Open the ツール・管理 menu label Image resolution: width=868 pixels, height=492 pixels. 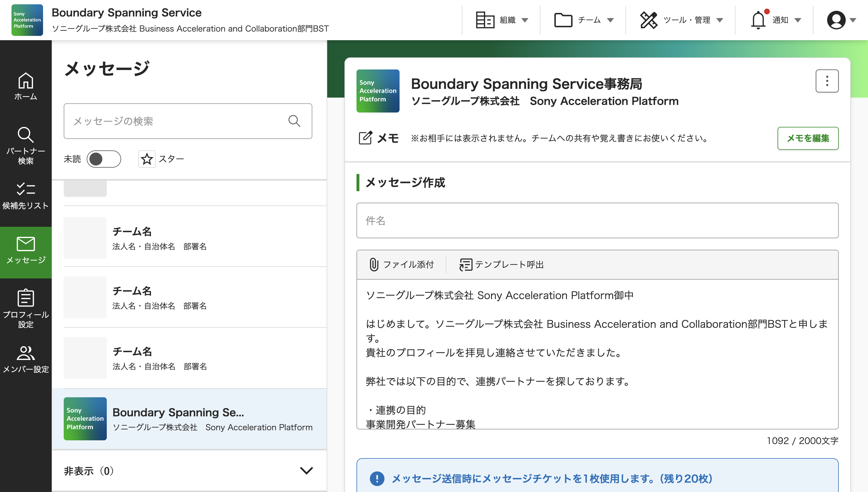click(687, 20)
